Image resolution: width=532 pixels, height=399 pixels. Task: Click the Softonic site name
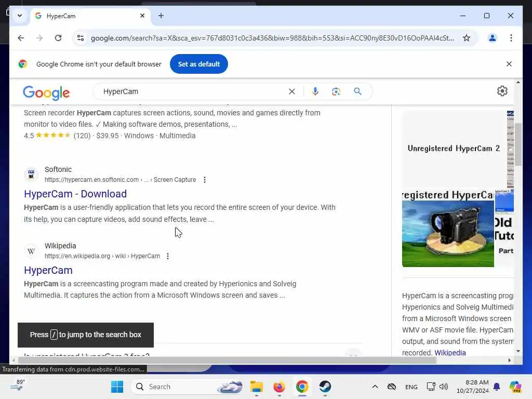coord(58,169)
